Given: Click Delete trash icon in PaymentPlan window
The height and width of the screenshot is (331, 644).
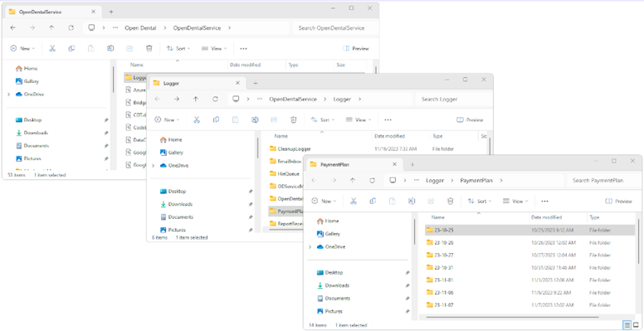Looking at the screenshot, I should (x=450, y=202).
